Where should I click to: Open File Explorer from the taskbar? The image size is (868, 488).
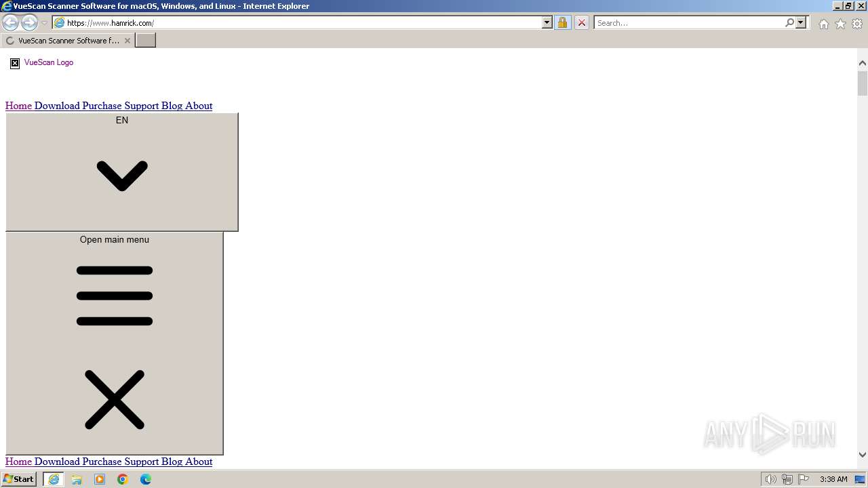coord(77,479)
